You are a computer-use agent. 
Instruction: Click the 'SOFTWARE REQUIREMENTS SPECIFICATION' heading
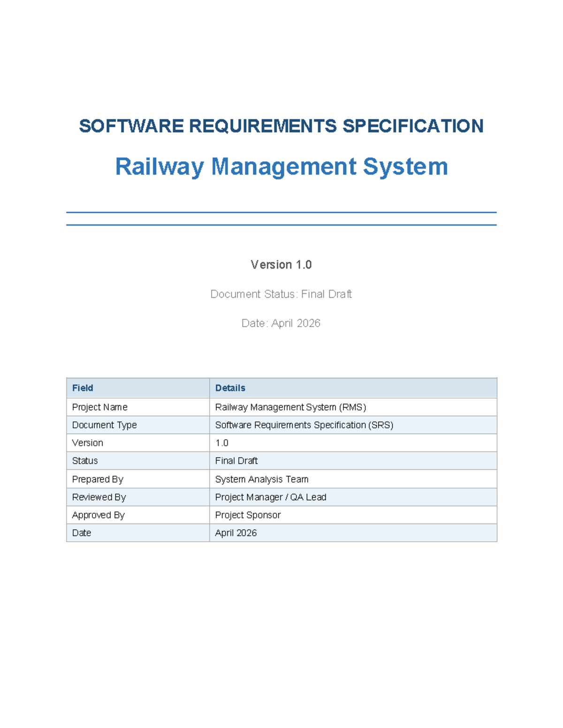(x=281, y=126)
